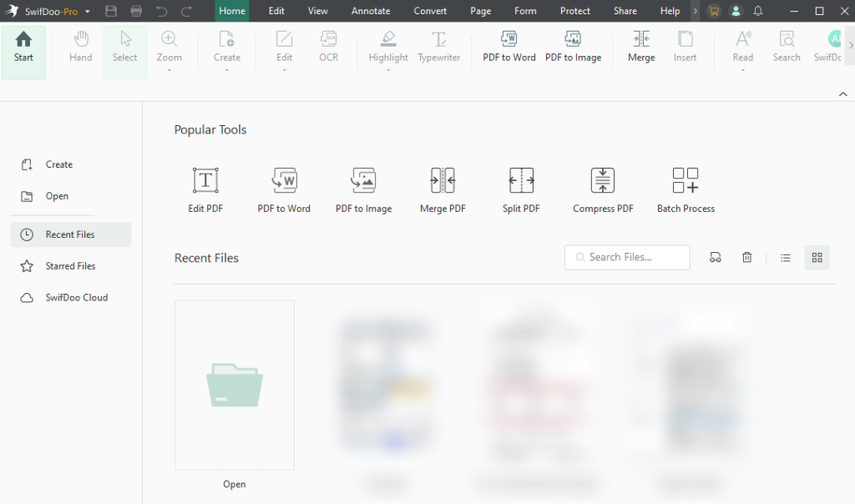Click the privacy glasses icon
The width and height of the screenshot is (855, 504).
(x=716, y=258)
